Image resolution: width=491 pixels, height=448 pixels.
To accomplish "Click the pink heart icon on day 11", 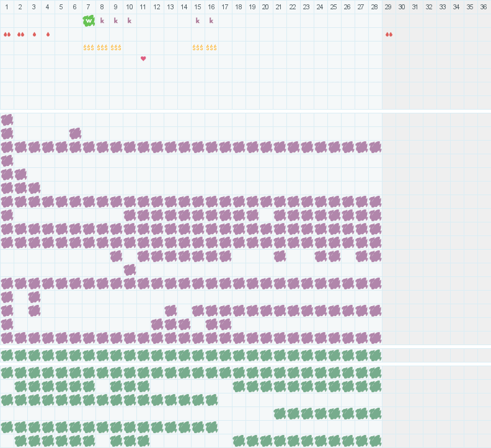I will [143, 59].
